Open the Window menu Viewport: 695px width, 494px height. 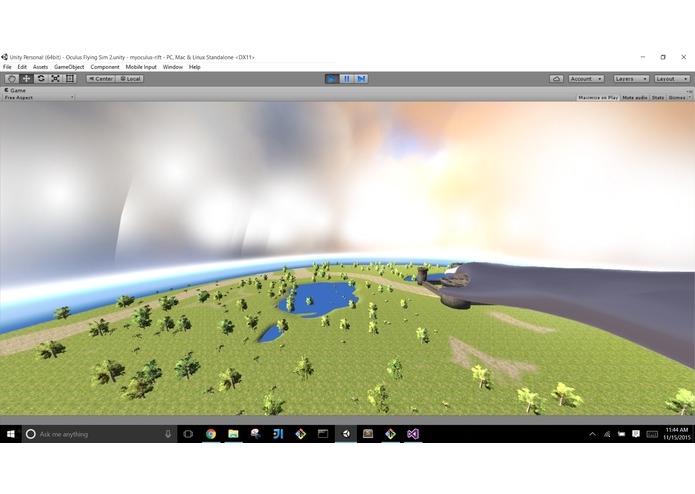click(172, 67)
